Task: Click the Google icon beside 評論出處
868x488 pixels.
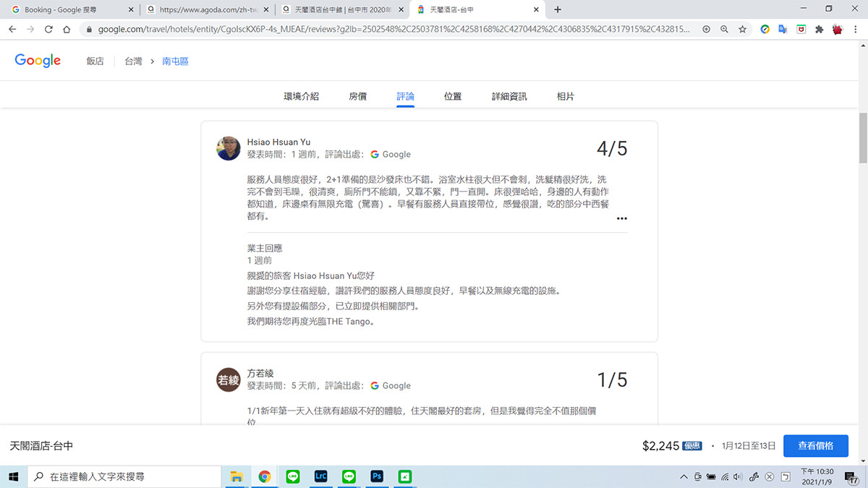Action: 375,154
